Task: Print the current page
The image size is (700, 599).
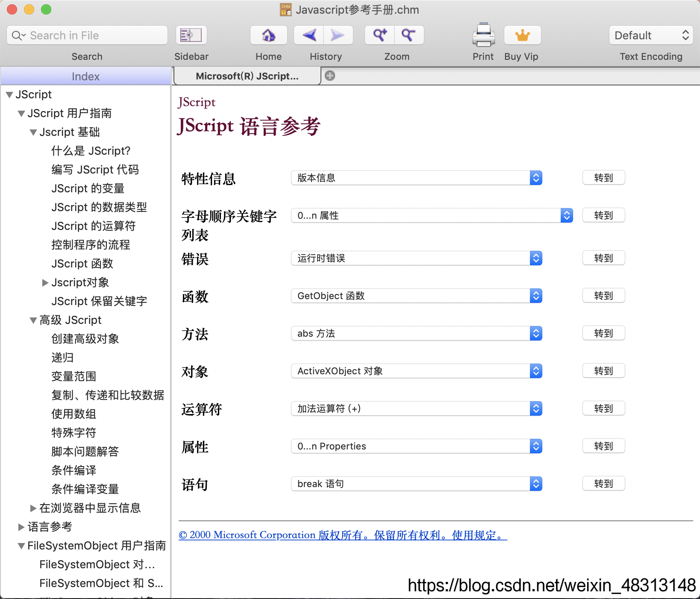Action: click(483, 35)
